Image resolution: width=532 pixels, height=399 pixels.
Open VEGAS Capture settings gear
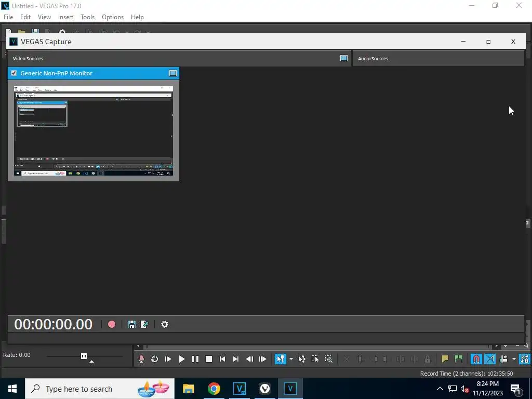pos(165,324)
